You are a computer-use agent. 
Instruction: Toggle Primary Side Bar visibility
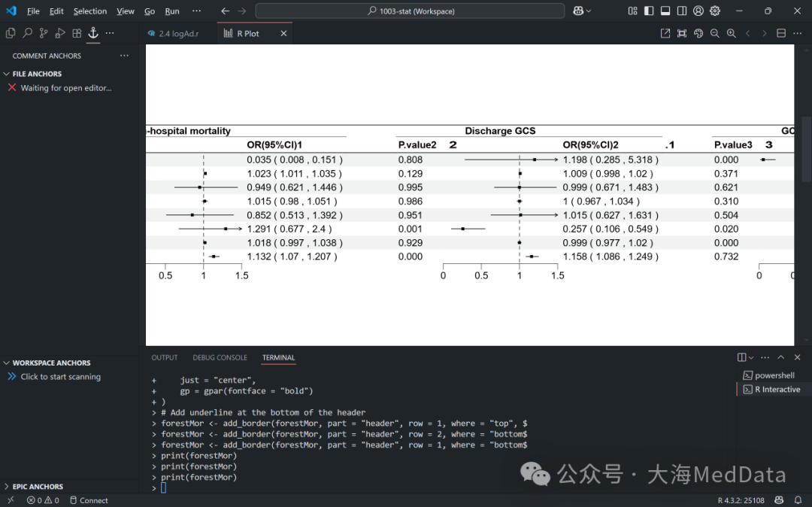(649, 11)
